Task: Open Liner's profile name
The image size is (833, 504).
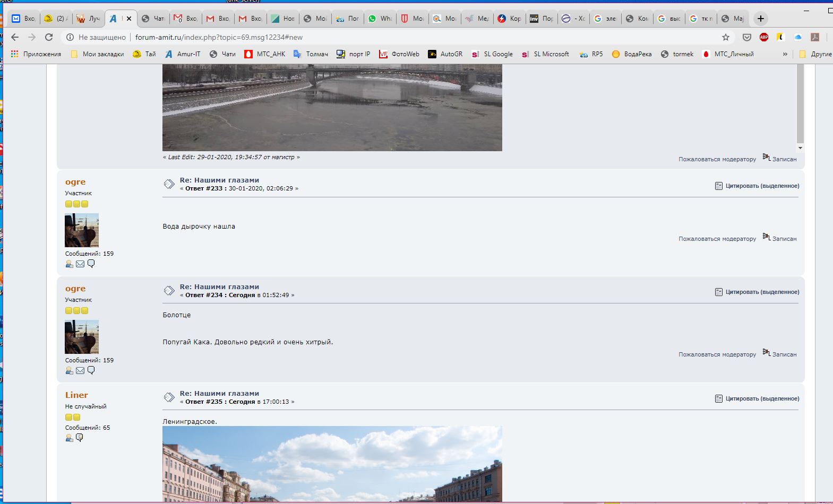Action: [x=76, y=395]
